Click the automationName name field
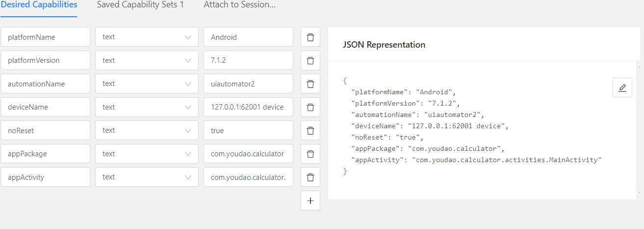 click(45, 84)
